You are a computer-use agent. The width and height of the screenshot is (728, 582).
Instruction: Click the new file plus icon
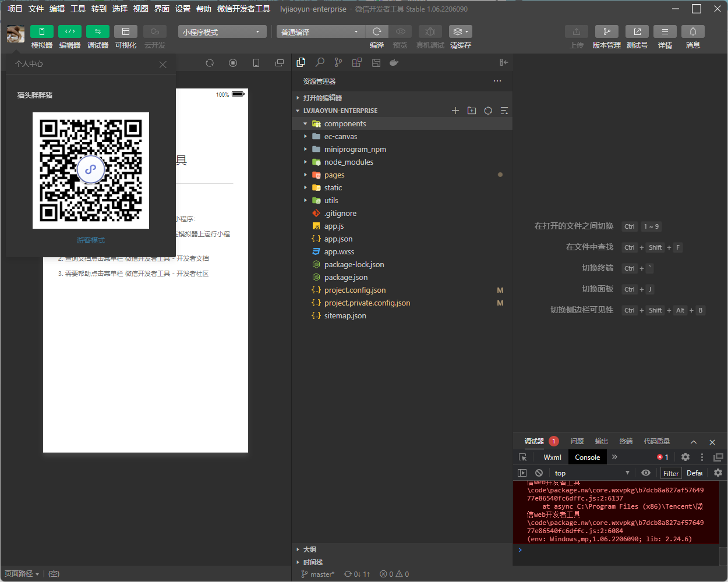pos(455,111)
